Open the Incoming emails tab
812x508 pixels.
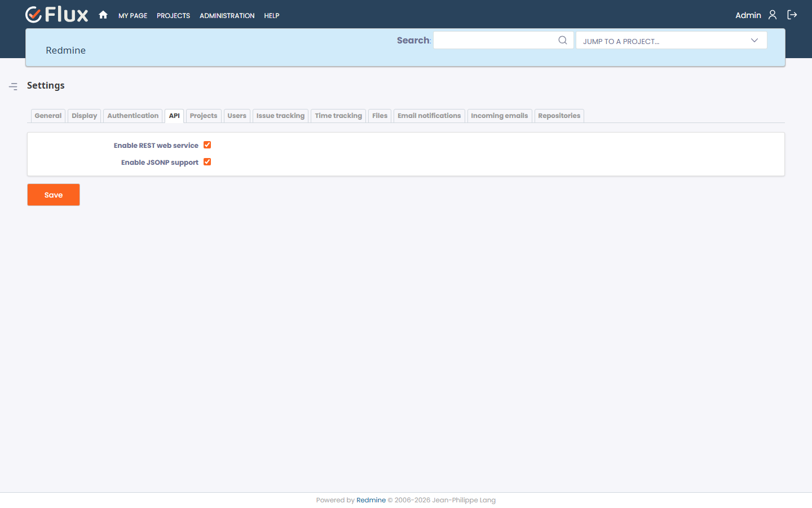pos(500,116)
